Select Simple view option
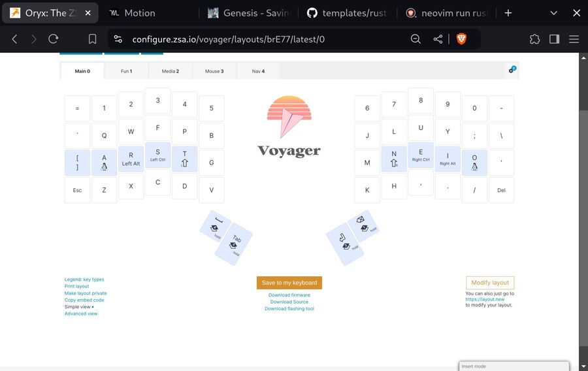The height and width of the screenshot is (371, 588). tap(78, 307)
